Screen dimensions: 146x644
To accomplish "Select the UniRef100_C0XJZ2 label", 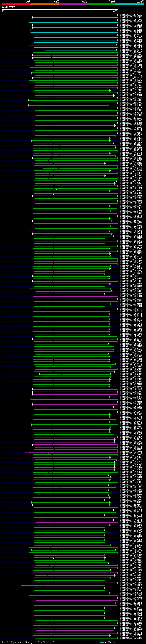I will coord(131,349).
